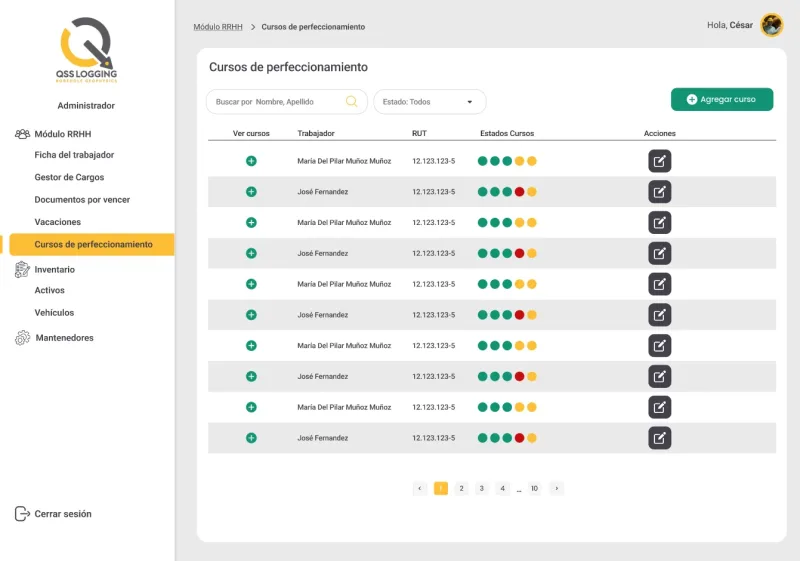Click the Administrador role label
This screenshot has width=800, height=561.
coord(86,106)
